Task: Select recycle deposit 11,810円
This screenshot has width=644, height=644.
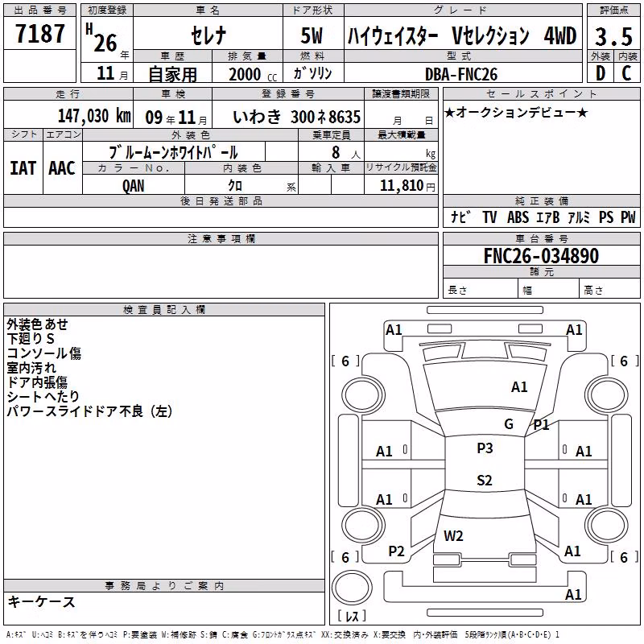Action: click(x=407, y=186)
